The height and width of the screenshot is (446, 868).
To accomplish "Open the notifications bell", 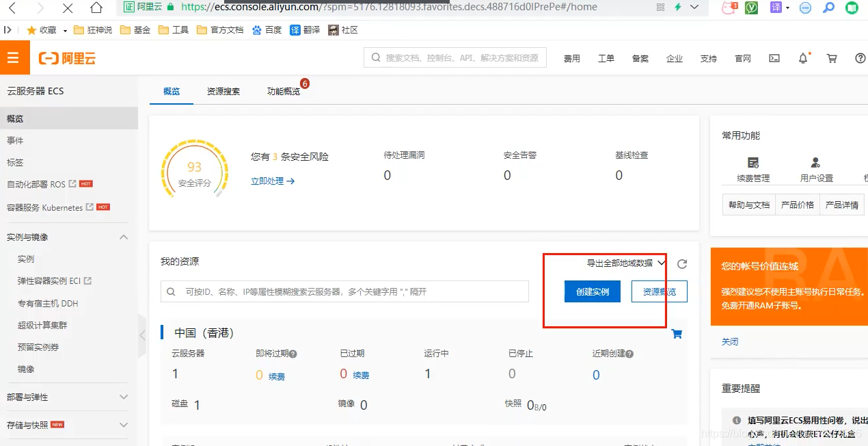I will (804, 58).
